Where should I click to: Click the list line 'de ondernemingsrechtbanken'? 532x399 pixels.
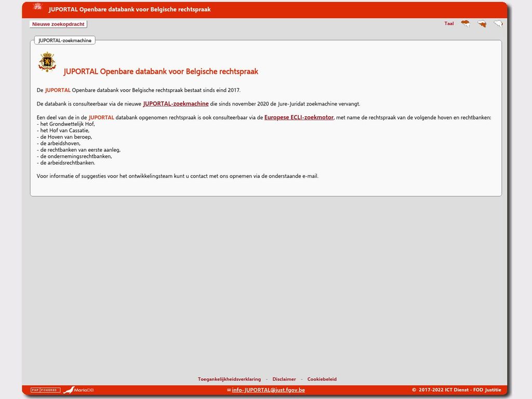(74, 156)
